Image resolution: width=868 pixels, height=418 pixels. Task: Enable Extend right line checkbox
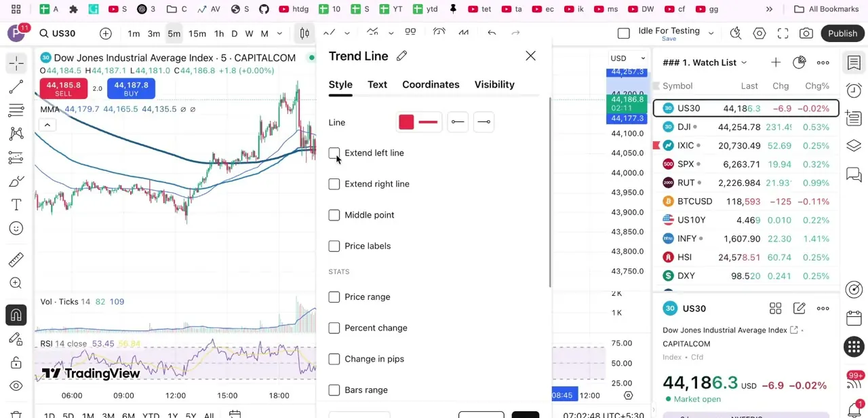tap(334, 184)
